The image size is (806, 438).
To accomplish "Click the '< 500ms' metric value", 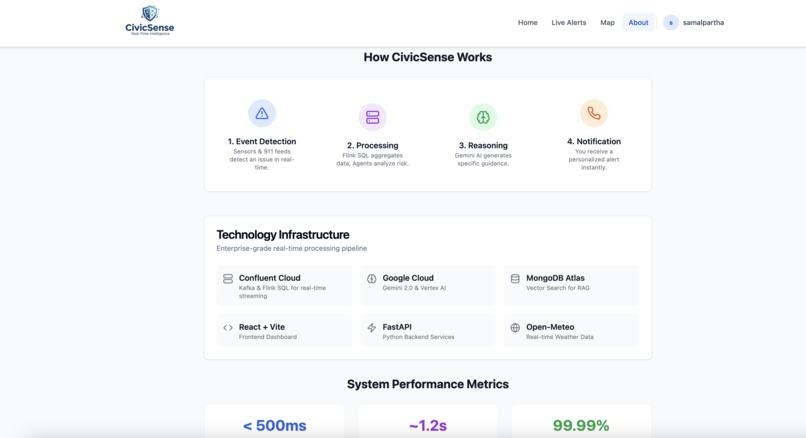I will pos(274,426).
